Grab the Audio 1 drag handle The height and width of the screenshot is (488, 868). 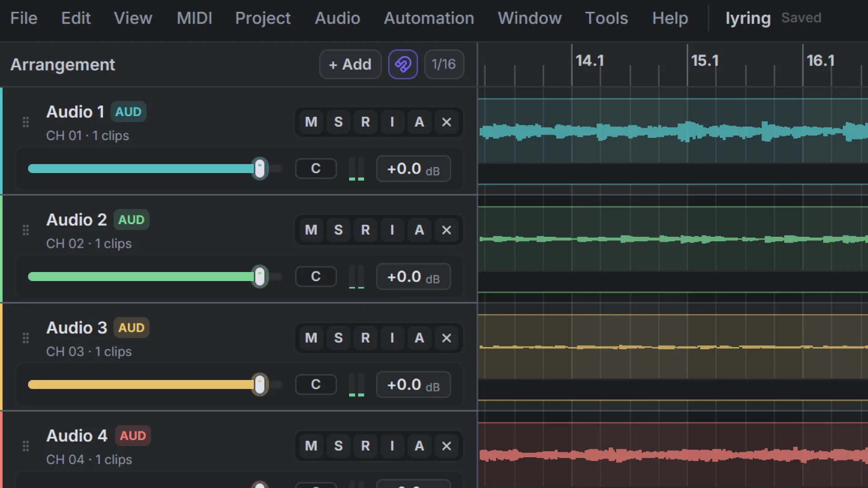pos(26,122)
